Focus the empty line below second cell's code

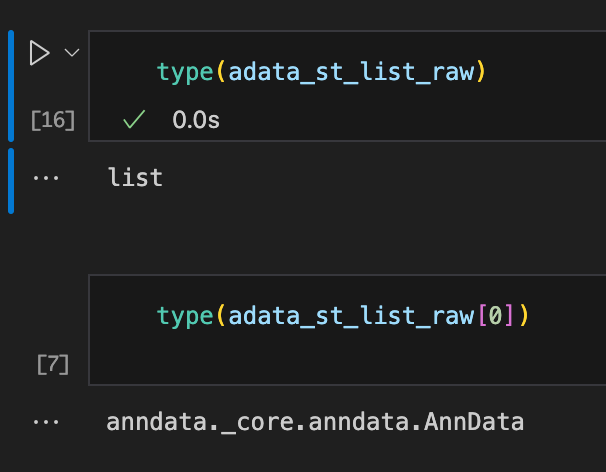click(x=348, y=363)
